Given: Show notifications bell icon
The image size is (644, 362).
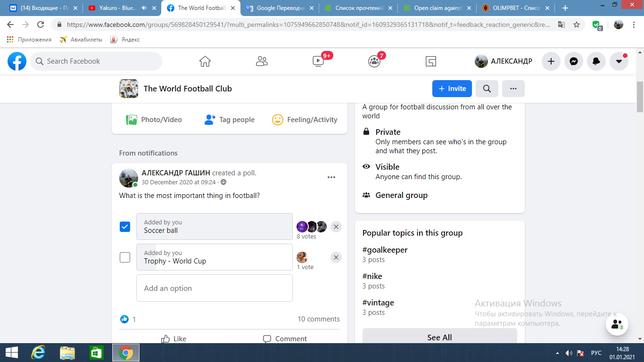Looking at the screenshot, I should coord(596,61).
